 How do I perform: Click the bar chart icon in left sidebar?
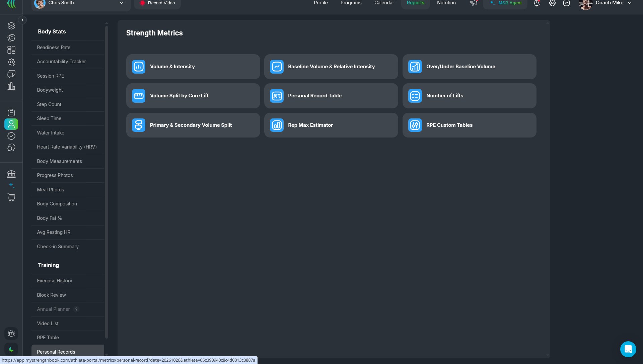(11, 86)
